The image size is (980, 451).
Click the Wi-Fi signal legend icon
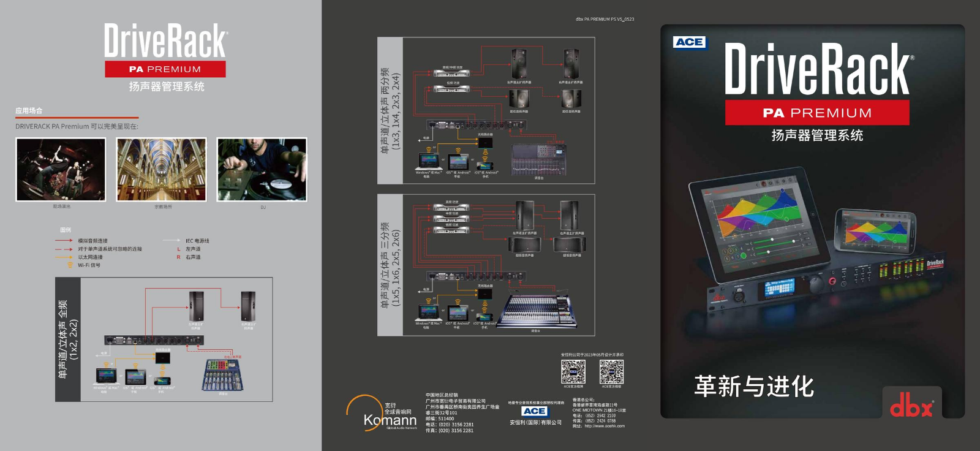click(x=70, y=265)
